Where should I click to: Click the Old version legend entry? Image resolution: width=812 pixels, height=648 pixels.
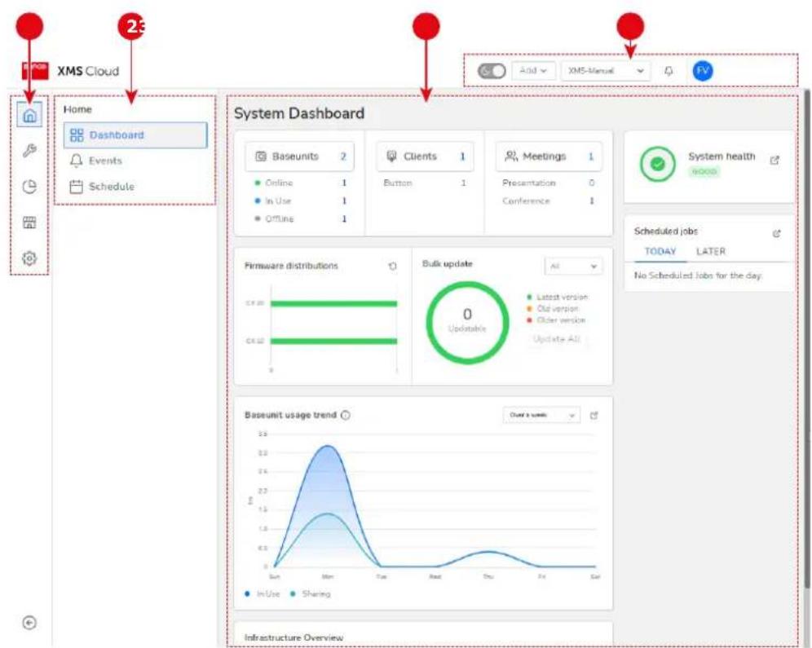click(552, 308)
